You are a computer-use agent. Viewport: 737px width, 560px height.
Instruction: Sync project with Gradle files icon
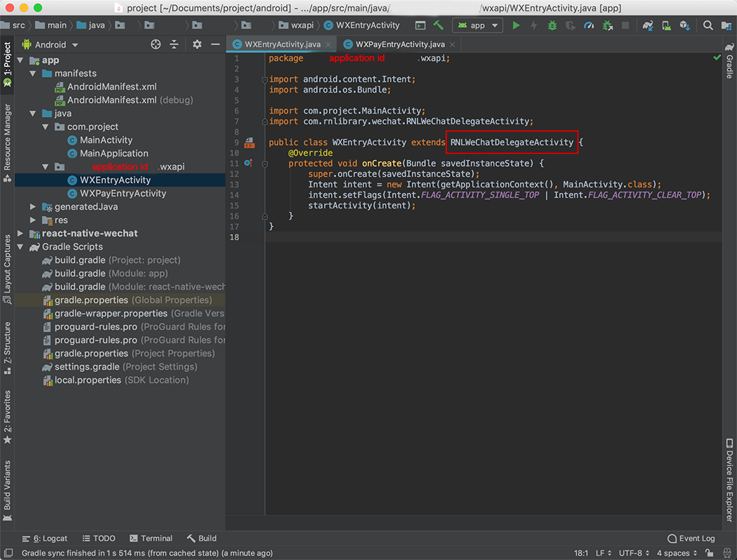648,25
